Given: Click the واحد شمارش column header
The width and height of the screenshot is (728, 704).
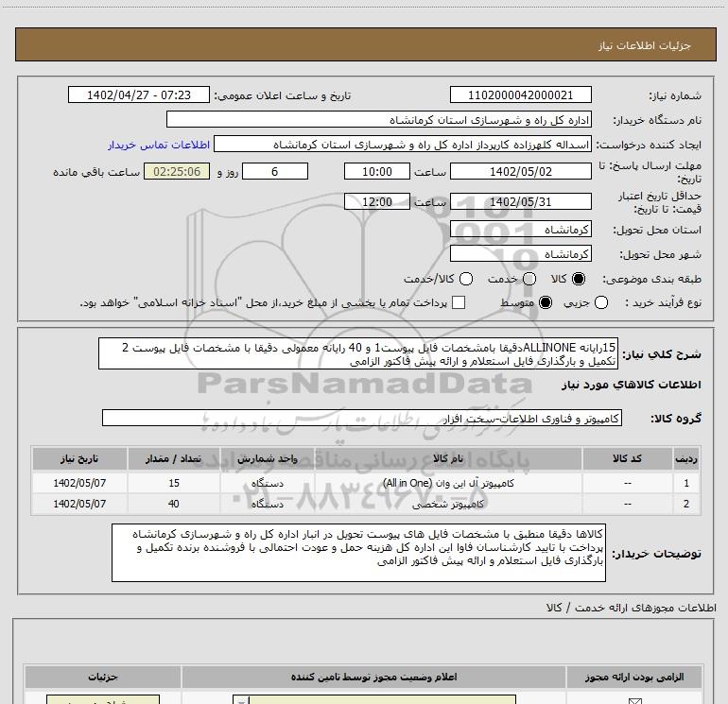Looking at the screenshot, I should [x=268, y=458].
